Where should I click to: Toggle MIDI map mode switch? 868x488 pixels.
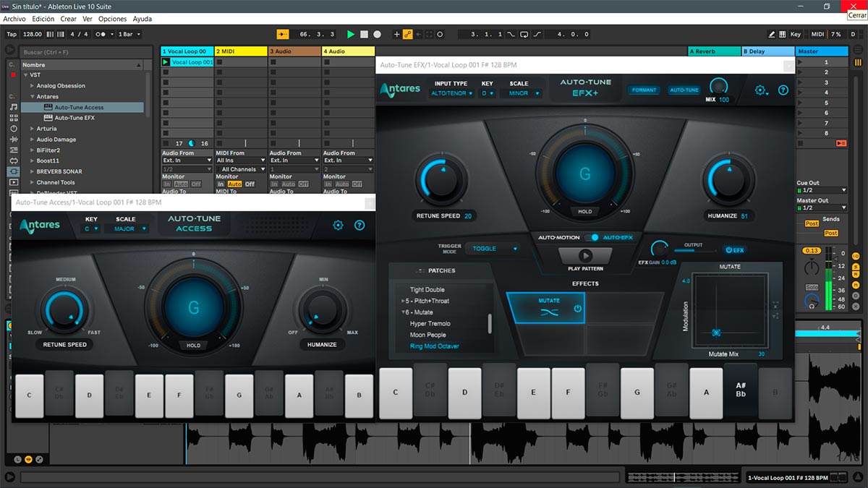(817, 34)
